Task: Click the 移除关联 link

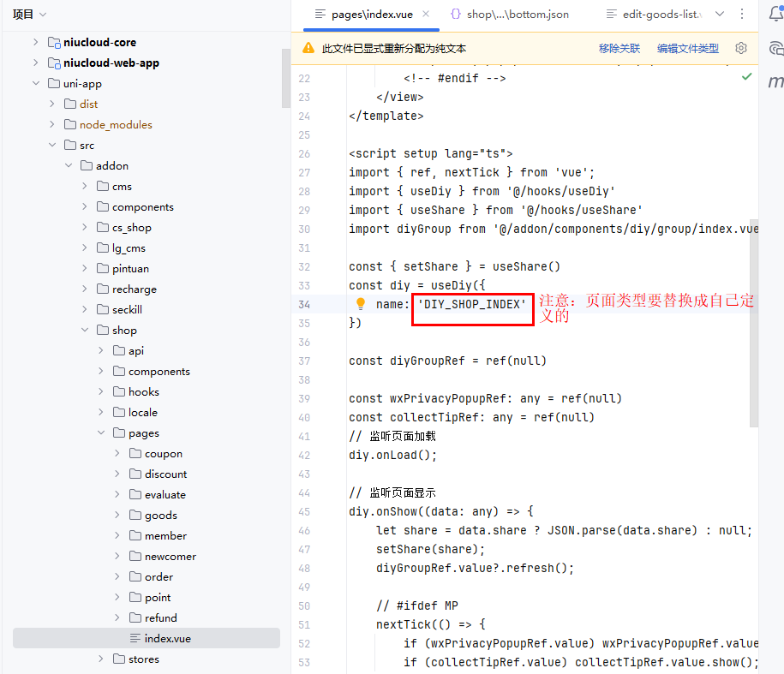Action: [x=619, y=49]
